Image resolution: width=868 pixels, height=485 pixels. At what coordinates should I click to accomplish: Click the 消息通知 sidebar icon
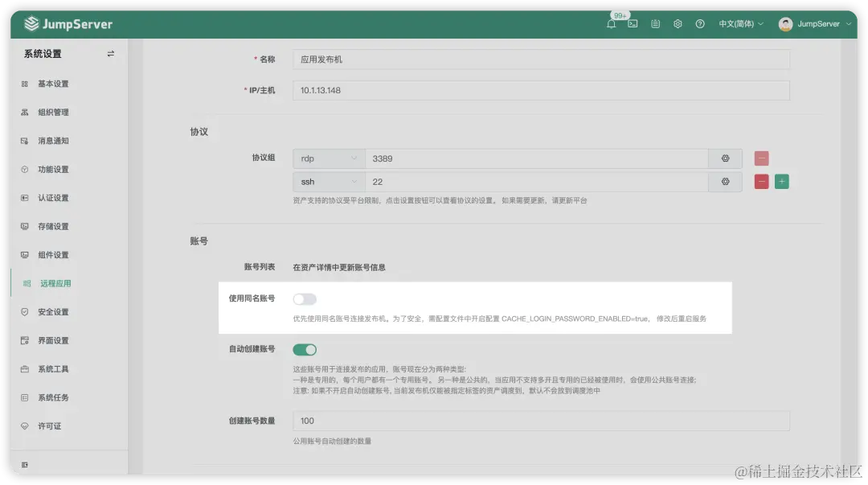(24, 141)
